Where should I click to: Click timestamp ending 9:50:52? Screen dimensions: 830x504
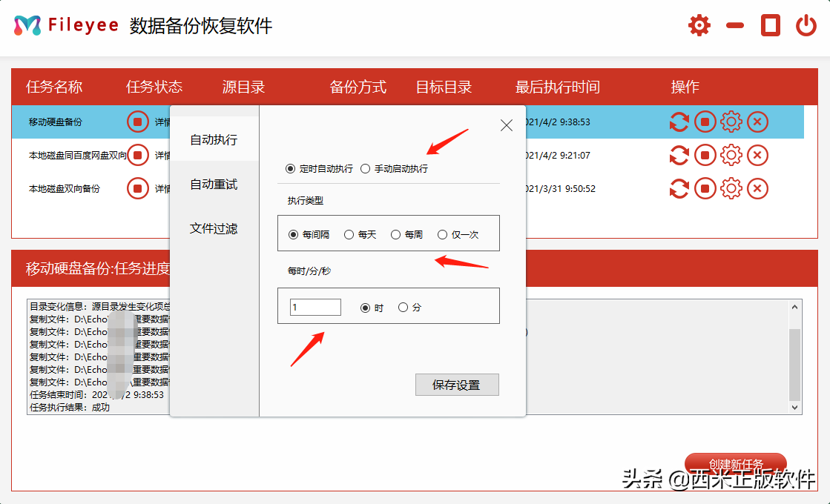click(561, 189)
